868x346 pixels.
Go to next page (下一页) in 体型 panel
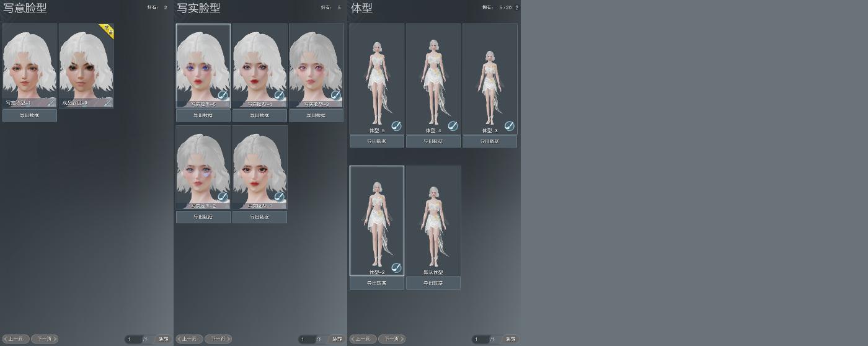coord(392,339)
